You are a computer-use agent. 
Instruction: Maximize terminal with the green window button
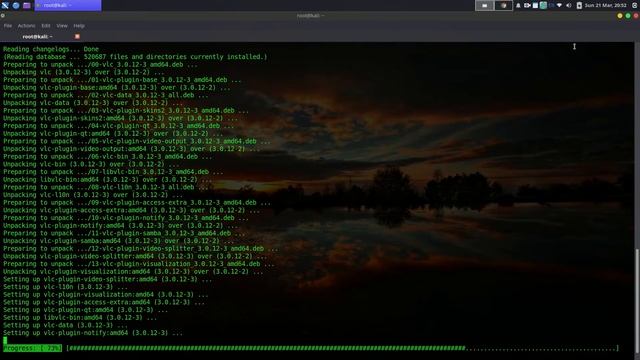click(x=628, y=16)
